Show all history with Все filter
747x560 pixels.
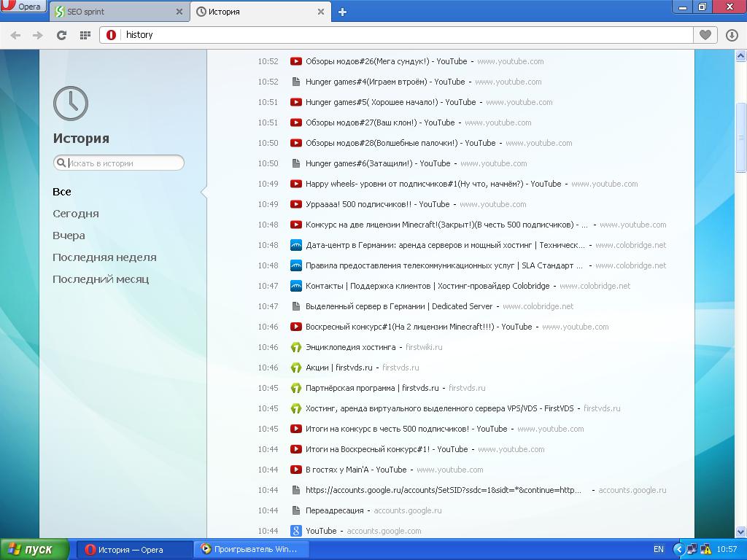pos(62,192)
